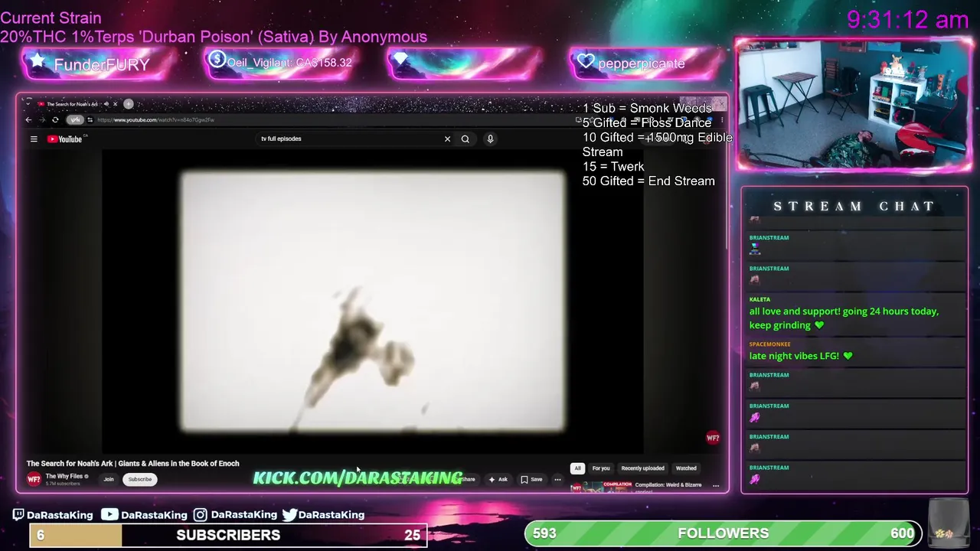Select the 'Watched' filter chip

(686, 468)
